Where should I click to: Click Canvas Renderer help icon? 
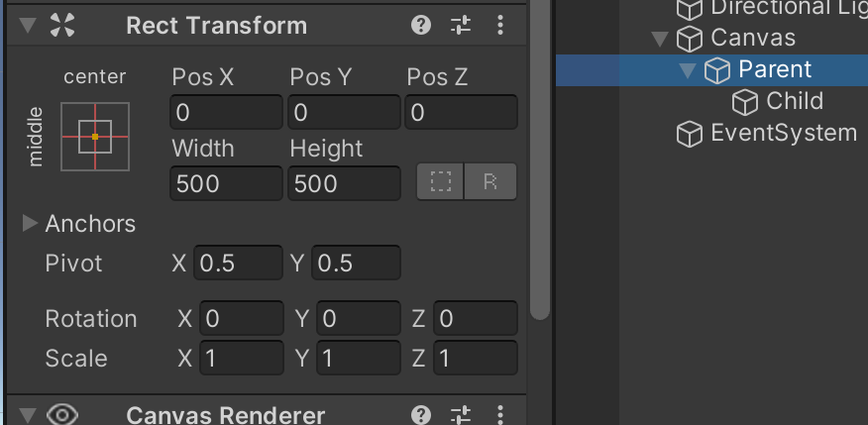(x=421, y=414)
